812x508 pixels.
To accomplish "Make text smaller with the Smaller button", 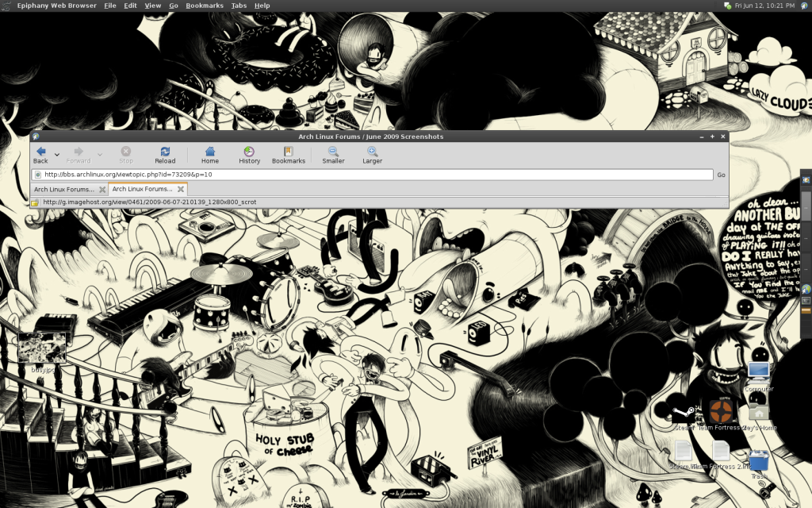I will [x=333, y=154].
